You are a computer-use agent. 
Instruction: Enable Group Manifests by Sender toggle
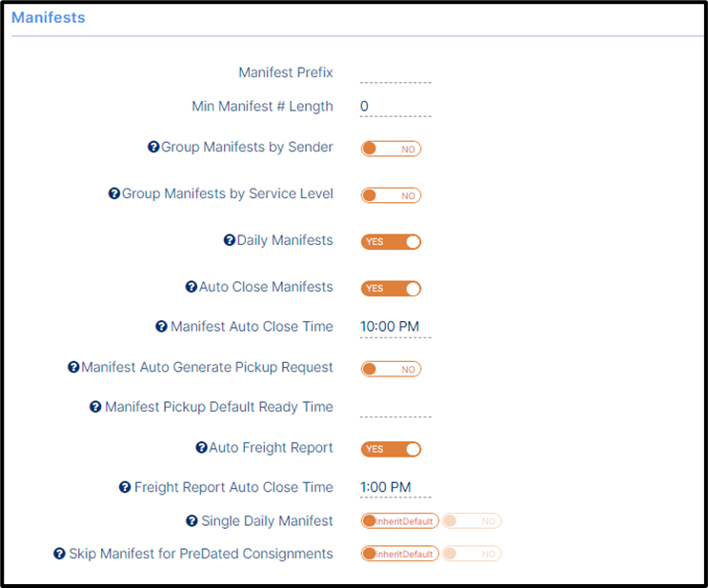(x=391, y=149)
